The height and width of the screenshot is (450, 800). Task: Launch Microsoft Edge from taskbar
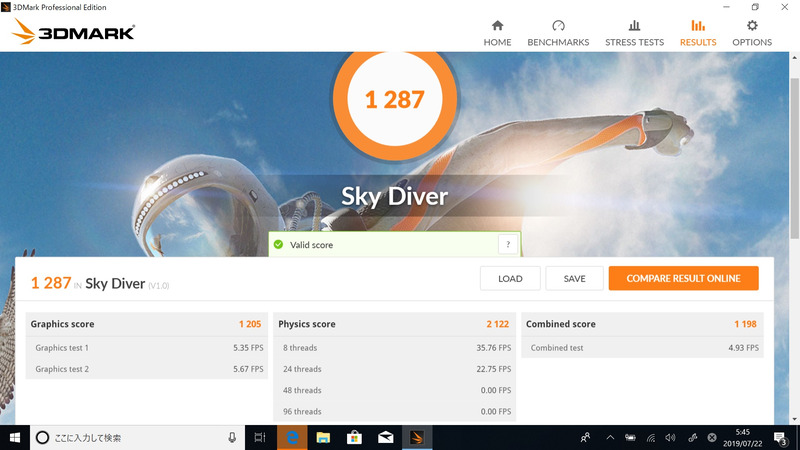pyautogui.click(x=292, y=437)
